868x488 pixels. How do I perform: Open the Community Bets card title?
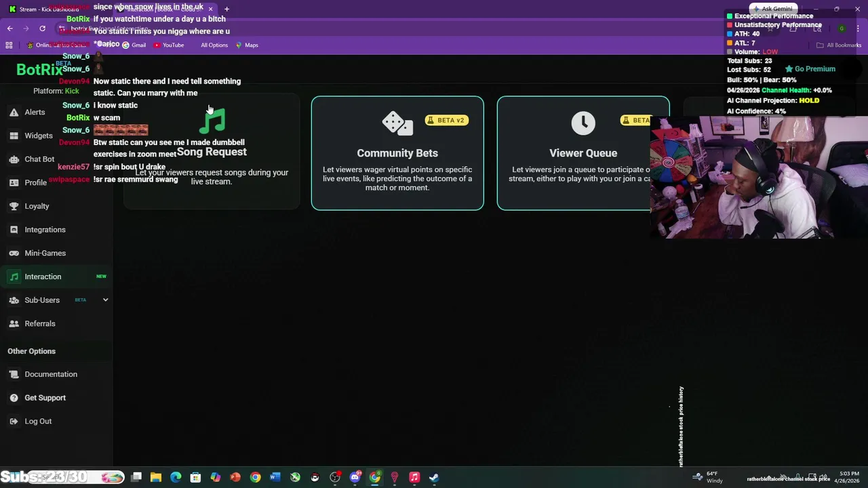[x=397, y=153]
